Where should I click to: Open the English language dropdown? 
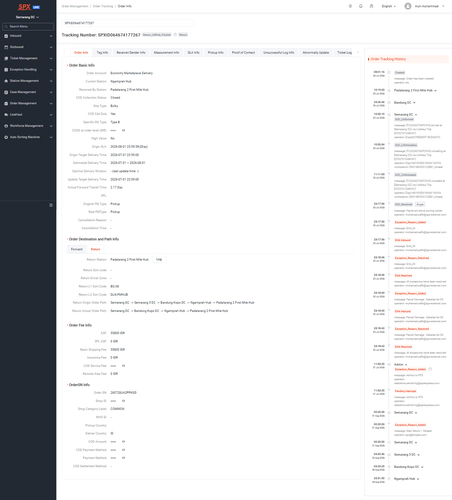389,6
